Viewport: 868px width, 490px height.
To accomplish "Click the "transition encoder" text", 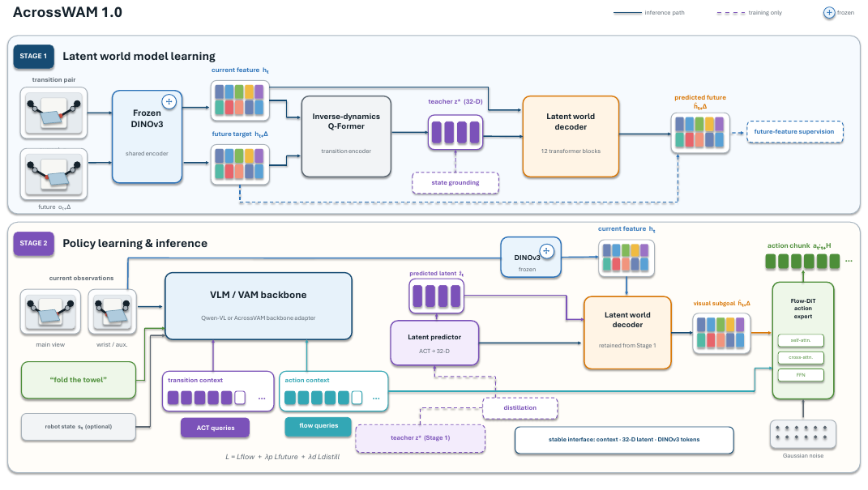I will (x=346, y=151).
